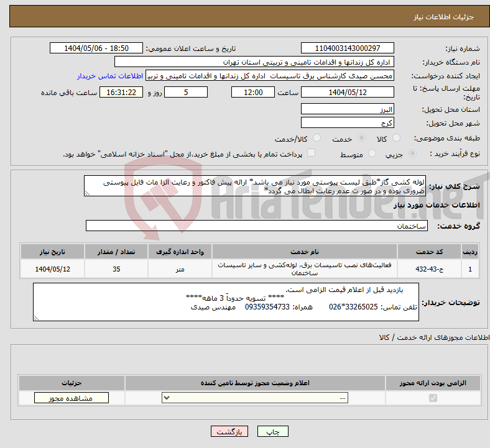Click the نام خدمت column header
Image resolution: width=490 pixels, height=448 pixels.
[x=304, y=252]
